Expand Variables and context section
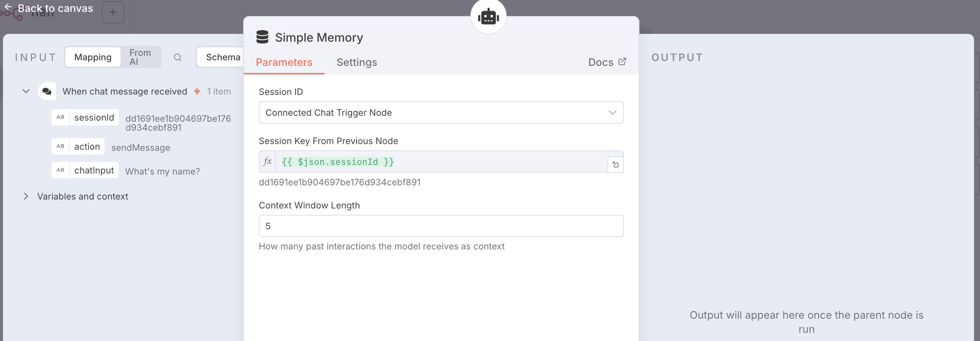 (x=26, y=196)
